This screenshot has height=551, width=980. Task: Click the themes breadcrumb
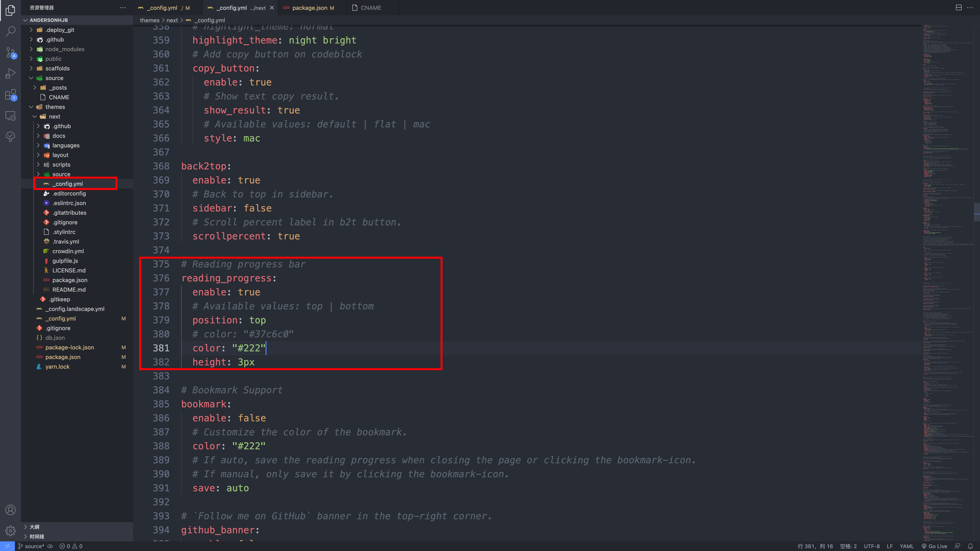(x=149, y=20)
